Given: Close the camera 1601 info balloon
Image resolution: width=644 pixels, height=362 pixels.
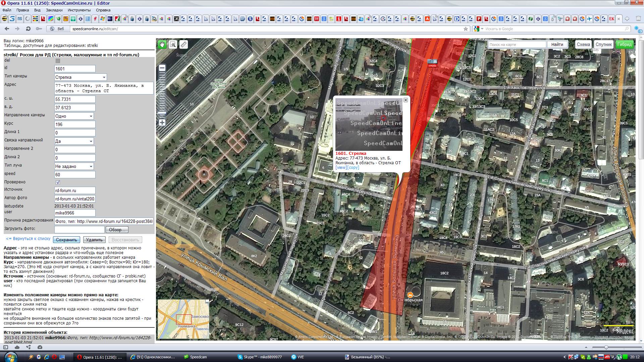Looking at the screenshot, I should coord(406,100).
